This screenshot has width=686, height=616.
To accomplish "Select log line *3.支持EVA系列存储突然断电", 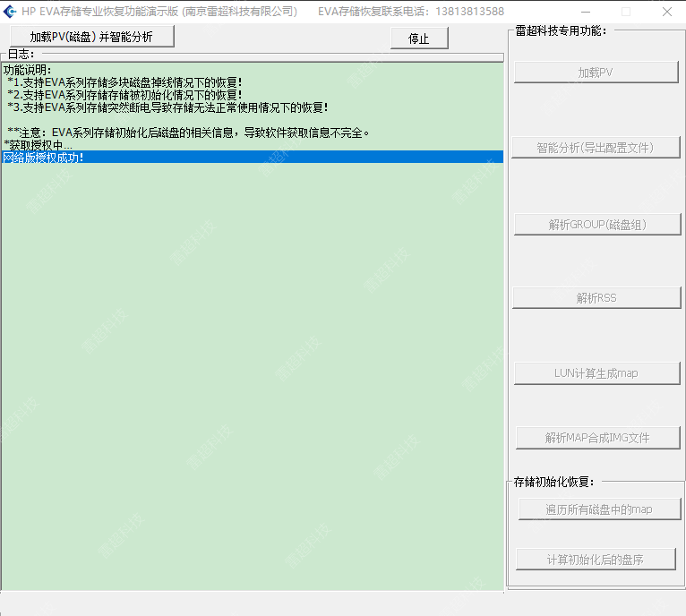I will (253, 107).
